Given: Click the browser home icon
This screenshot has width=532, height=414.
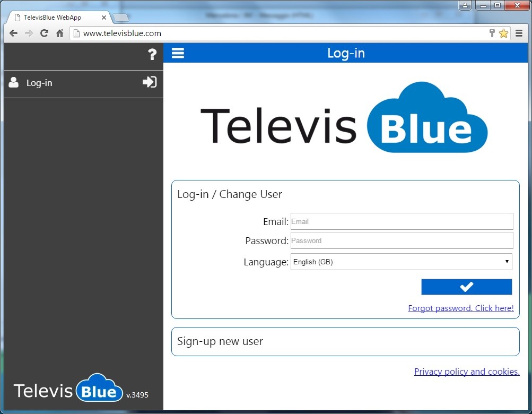Looking at the screenshot, I should click(x=60, y=33).
